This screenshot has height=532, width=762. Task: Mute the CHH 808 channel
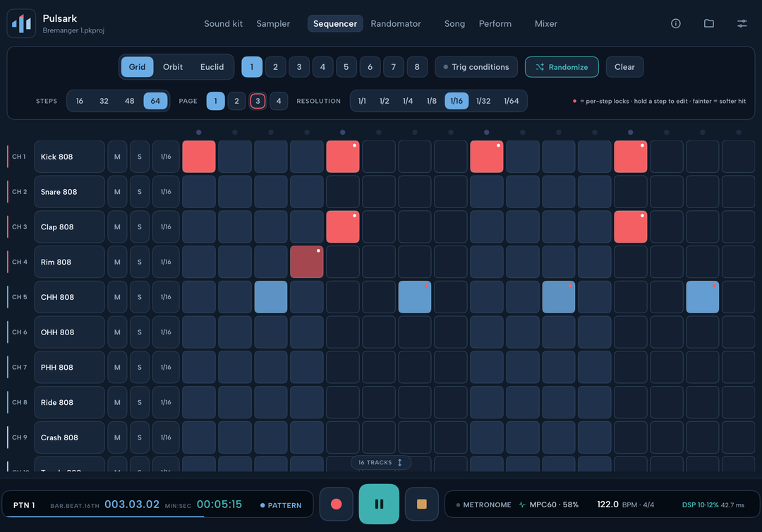(117, 297)
